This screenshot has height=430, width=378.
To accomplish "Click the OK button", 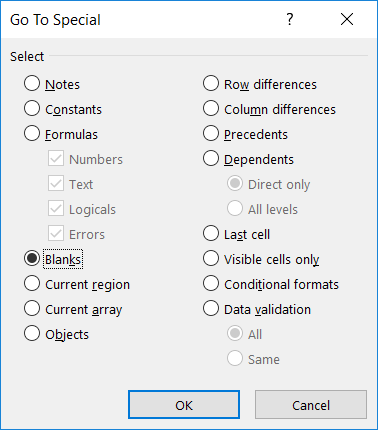I will pos(184,405).
